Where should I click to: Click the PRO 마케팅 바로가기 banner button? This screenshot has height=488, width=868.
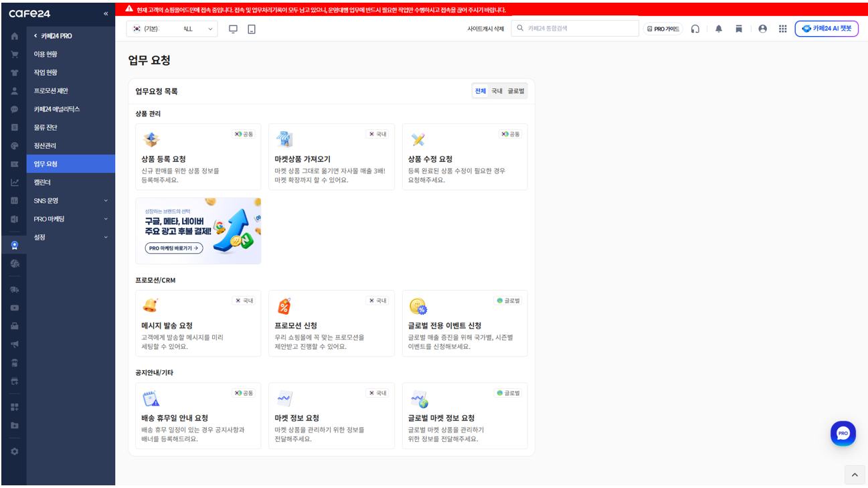[x=174, y=248]
